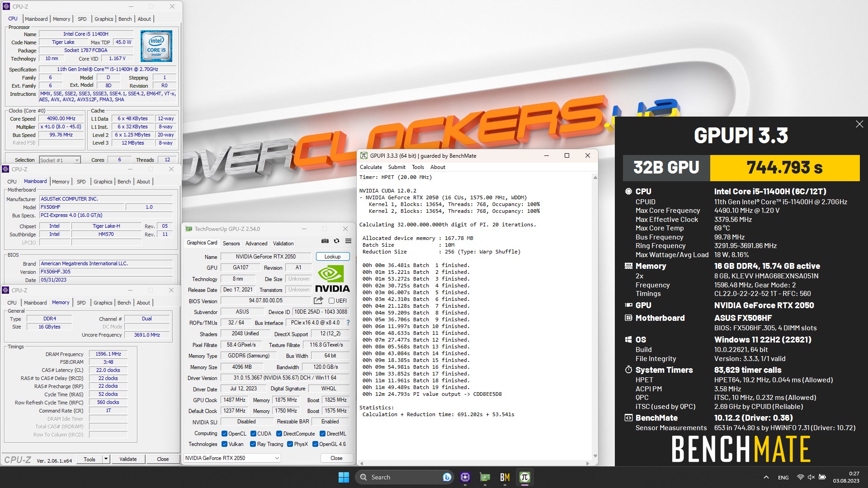Viewport: 868px width, 488px height.
Task: Click the battery tray icon
Action: (x=822, y=477)
